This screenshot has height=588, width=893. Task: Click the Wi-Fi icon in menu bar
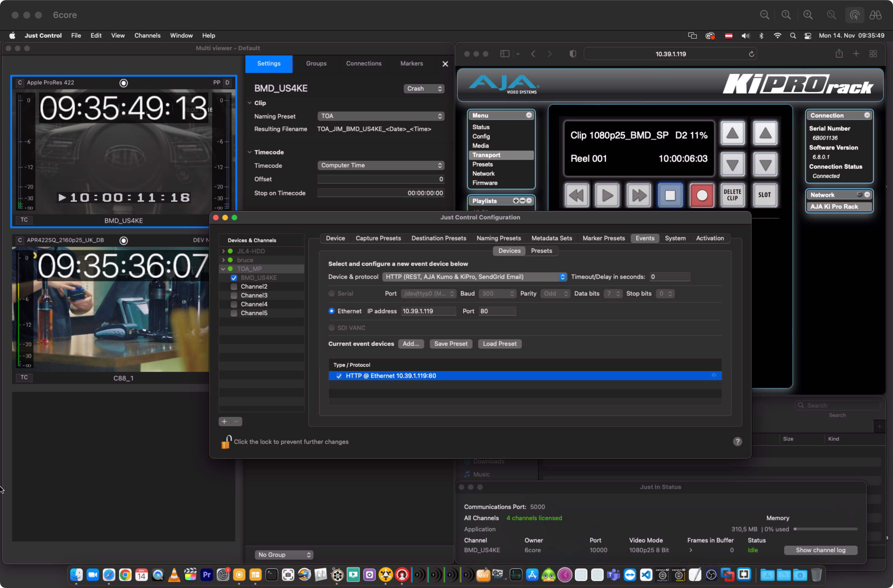(x=777, y=36)
